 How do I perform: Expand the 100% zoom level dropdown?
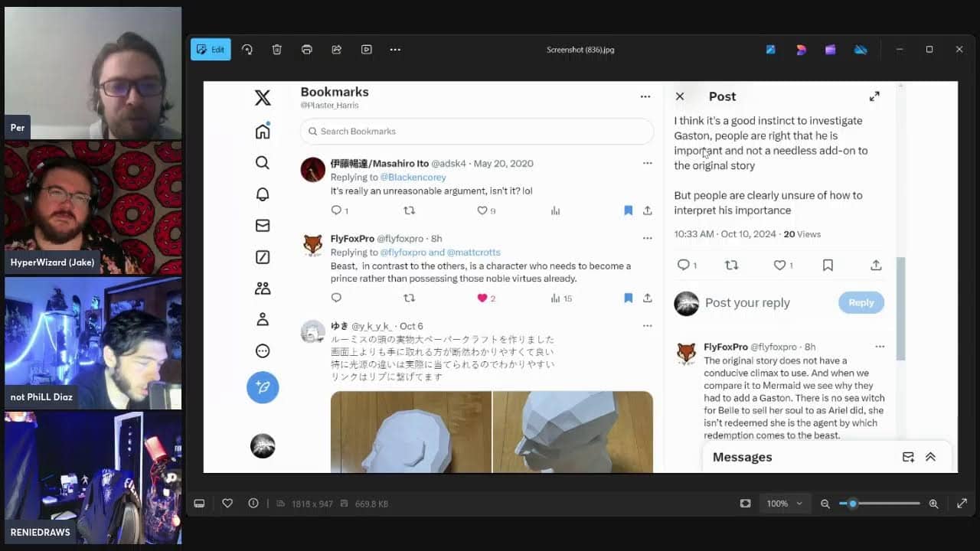784,504
